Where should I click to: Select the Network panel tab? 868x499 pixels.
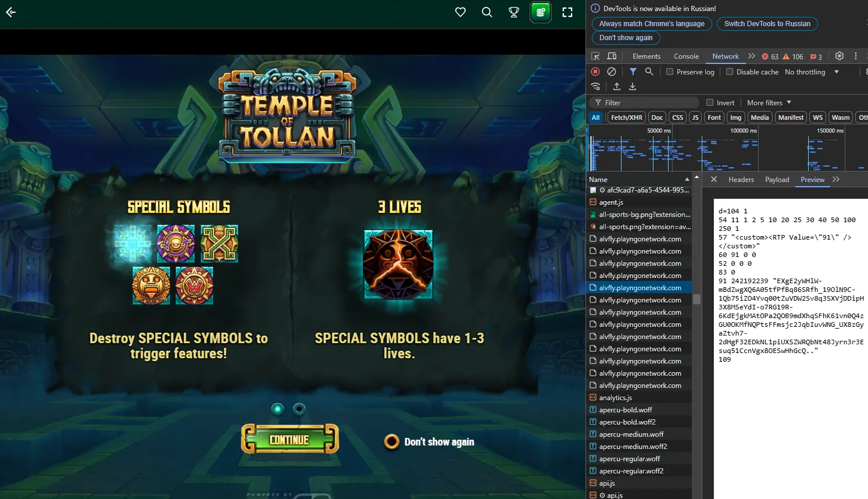726,56
